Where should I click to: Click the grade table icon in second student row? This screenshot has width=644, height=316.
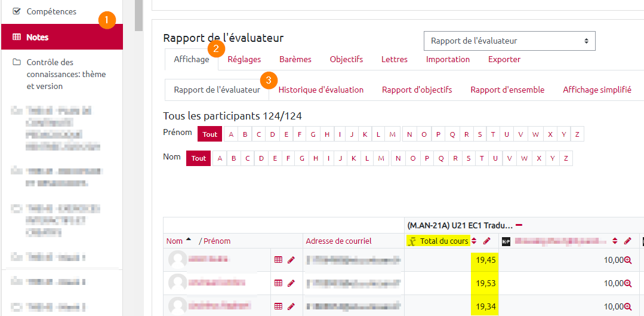278,283
